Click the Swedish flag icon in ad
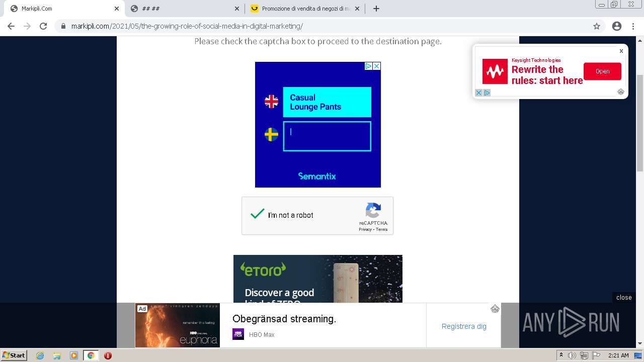Viewport: 644px width, 362px height. 271,134
